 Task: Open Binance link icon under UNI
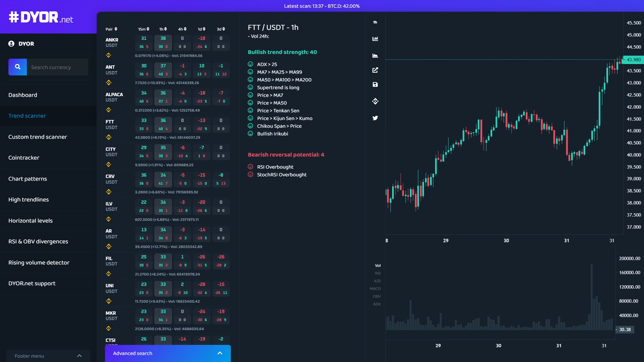[108, 301]
